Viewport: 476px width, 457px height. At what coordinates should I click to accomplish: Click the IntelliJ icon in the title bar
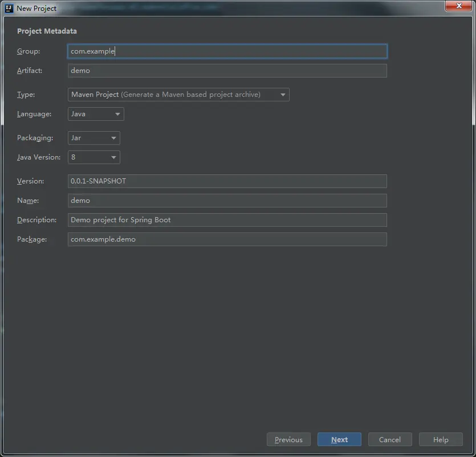tap(9, 8)
